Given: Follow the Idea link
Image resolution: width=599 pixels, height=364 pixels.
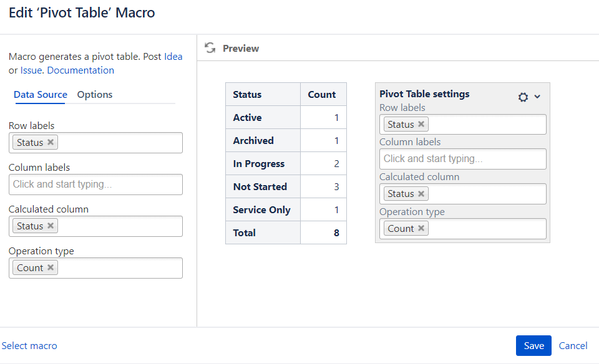Looking at the screenshot, I should tap(173, 57).
